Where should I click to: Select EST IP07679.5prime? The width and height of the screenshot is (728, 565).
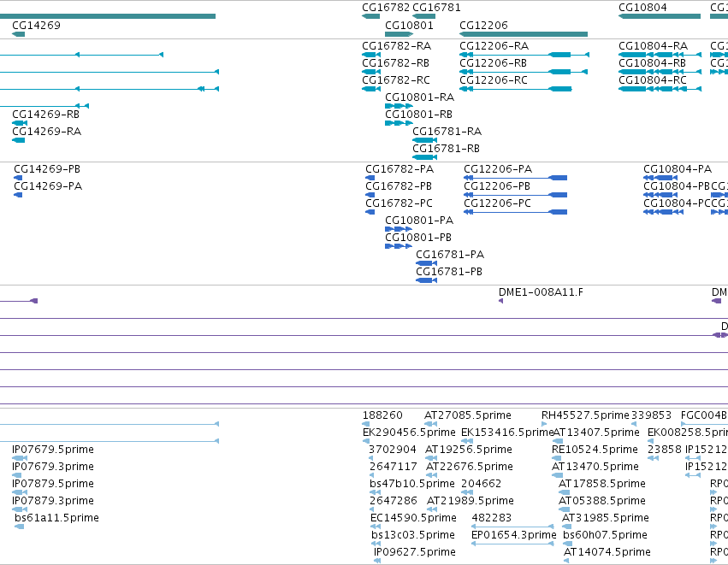coord(53,450)
